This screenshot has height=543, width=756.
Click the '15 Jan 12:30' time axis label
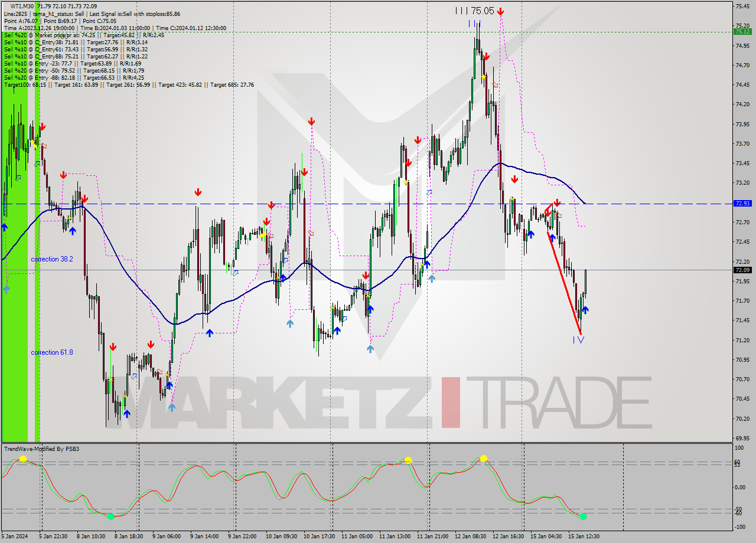coord(583,536)
